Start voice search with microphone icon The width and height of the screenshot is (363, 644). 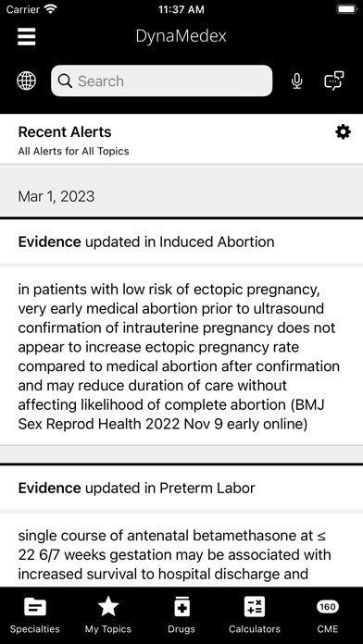click(296, 80)
